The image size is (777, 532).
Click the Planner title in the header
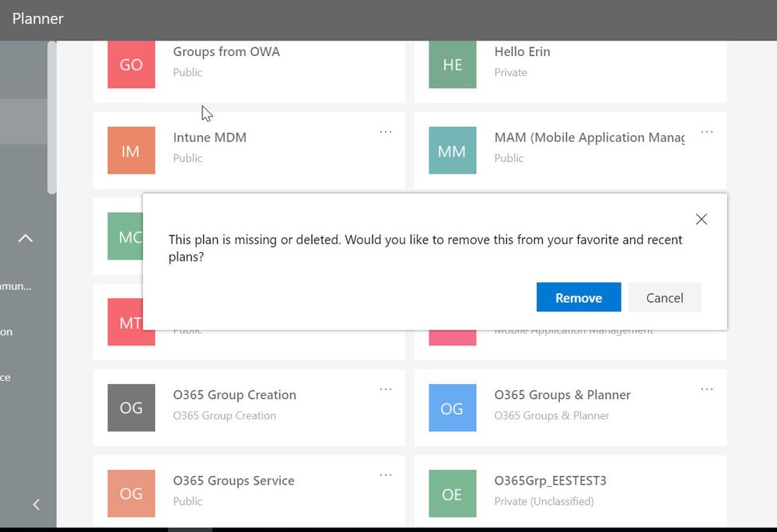tap(37, 19)
